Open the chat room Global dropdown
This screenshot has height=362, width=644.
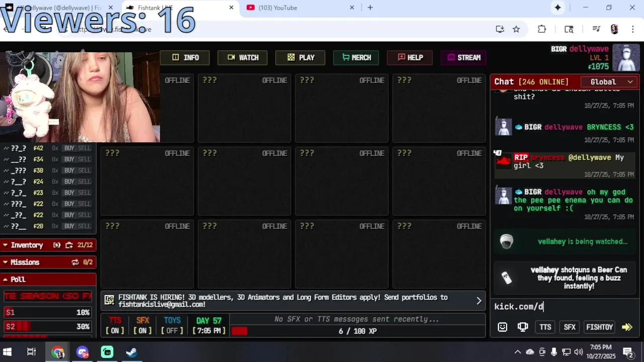point(609,82)
